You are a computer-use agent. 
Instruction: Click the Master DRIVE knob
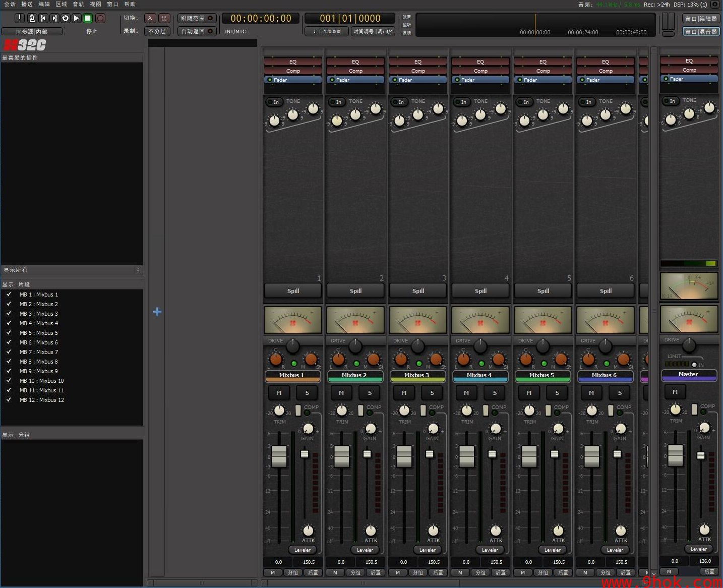(x=689, y=345)
